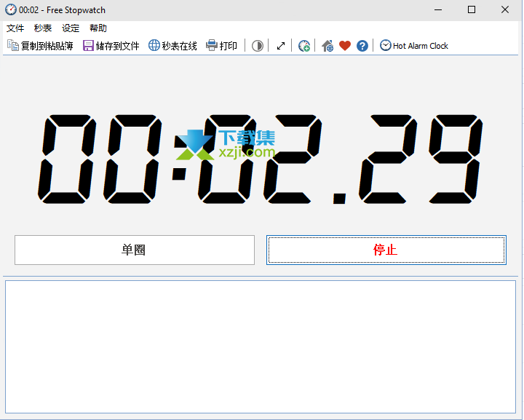
Task: Click the 打印 printer icon
Action: tap(212, 45)
